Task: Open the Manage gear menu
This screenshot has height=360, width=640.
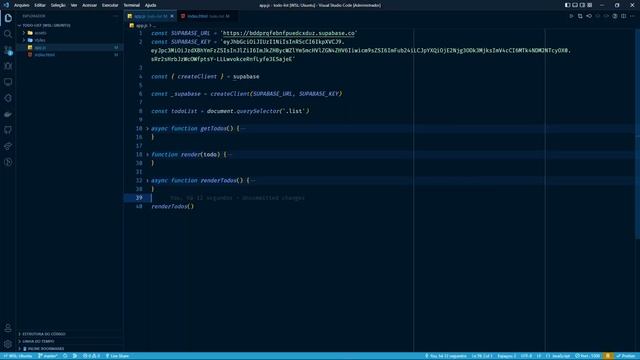Action: point(8,344)
